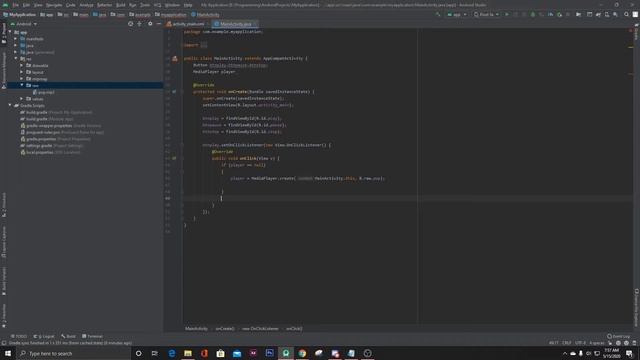Open the Edit menu
This screenshot has height=360, width=640.
pos(27,5)
